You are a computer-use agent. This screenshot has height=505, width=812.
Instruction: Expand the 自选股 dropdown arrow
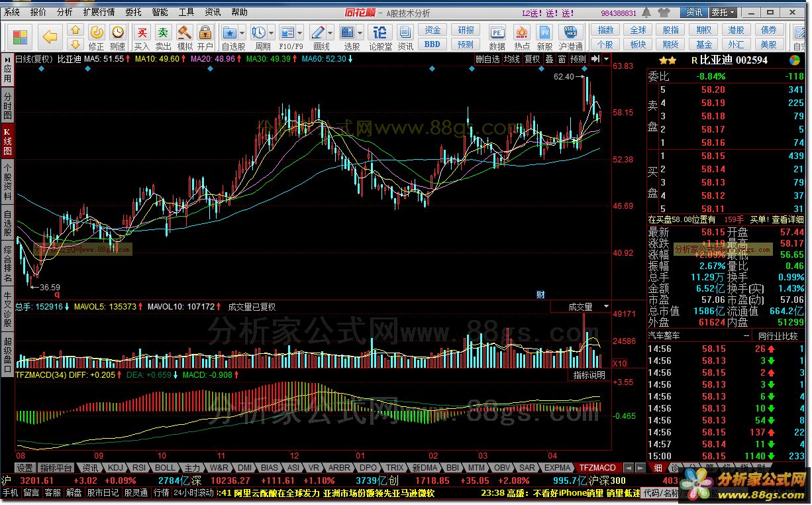click(x=242, y=32)
